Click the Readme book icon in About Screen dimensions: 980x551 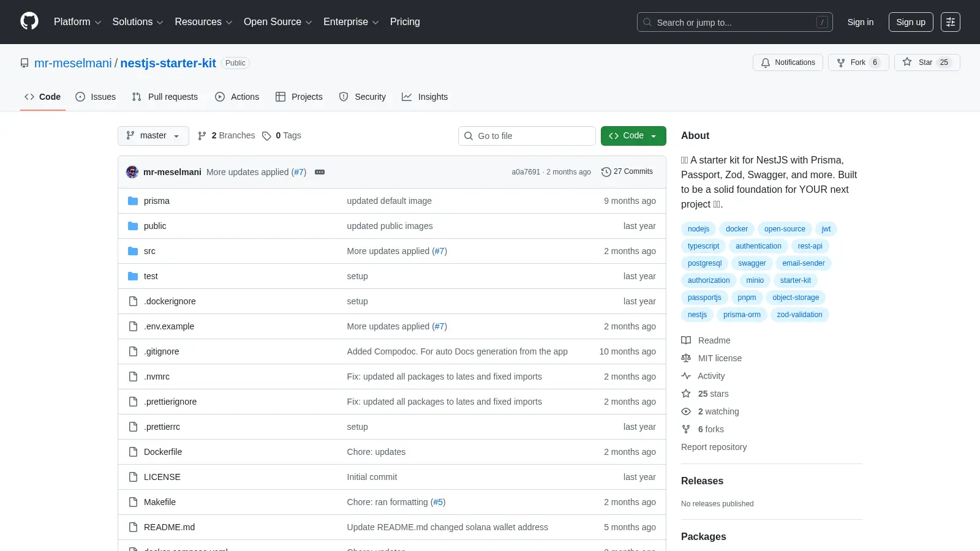point(686,340)
